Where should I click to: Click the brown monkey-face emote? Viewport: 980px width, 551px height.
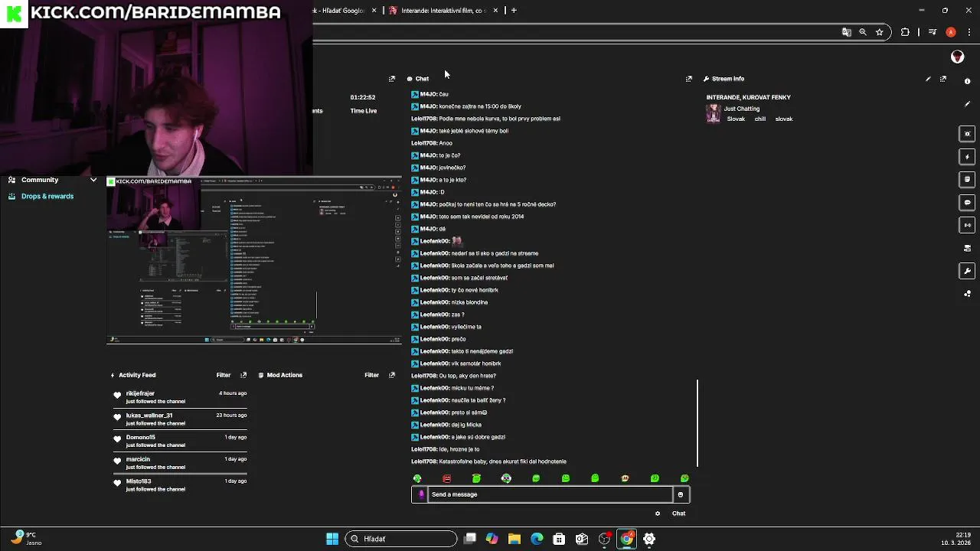(625, 478)
